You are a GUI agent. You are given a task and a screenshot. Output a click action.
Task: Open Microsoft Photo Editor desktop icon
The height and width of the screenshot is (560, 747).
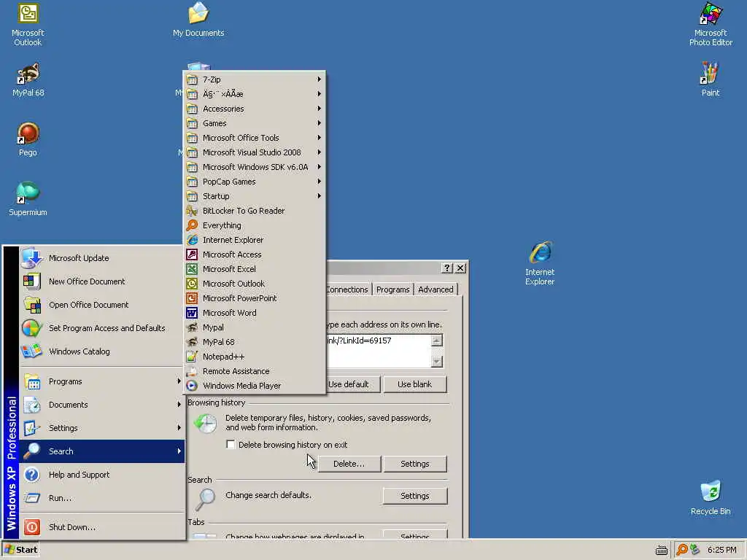(x=711, y=24)
